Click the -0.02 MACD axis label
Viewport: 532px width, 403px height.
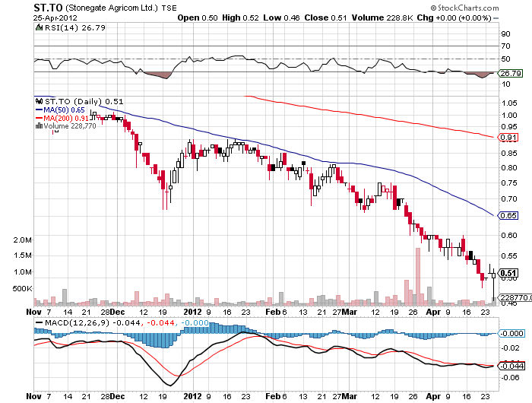coord(510,347)
